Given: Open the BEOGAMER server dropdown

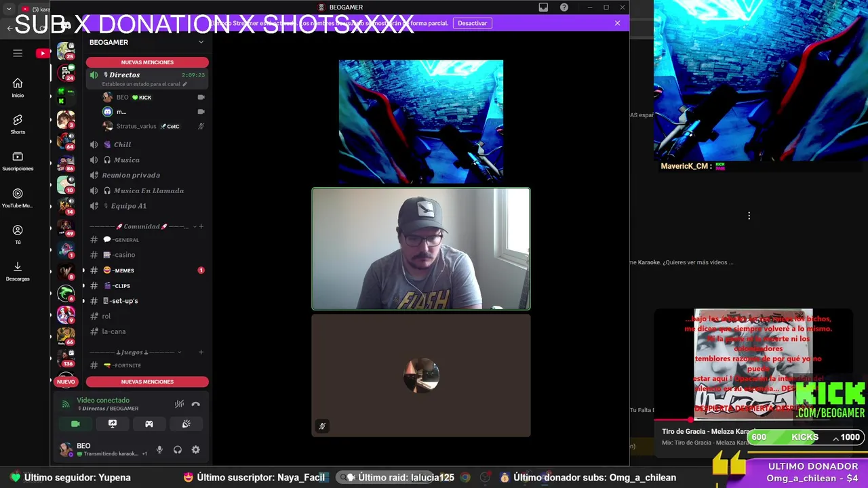Looking at the screenshot, I should coord(201,42).
